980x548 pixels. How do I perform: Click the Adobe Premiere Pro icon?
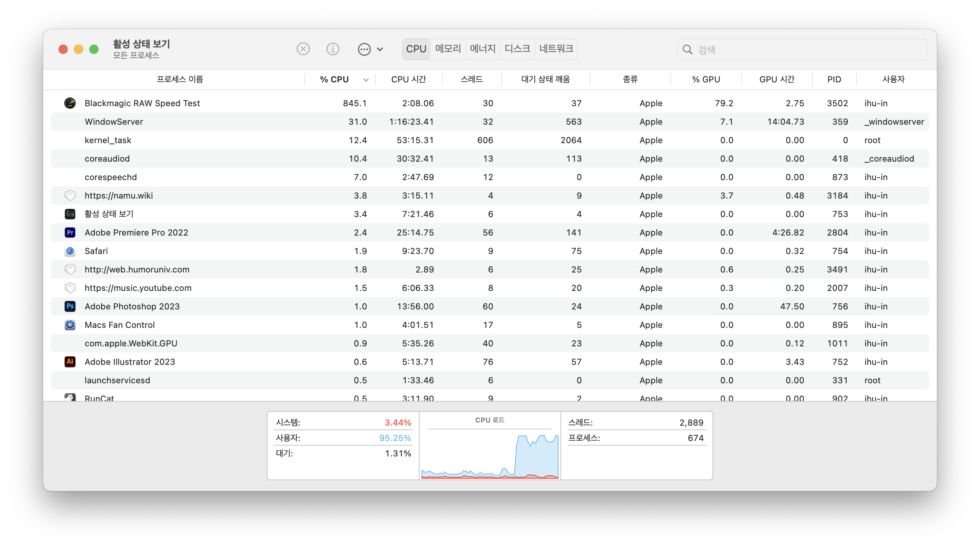70,232
